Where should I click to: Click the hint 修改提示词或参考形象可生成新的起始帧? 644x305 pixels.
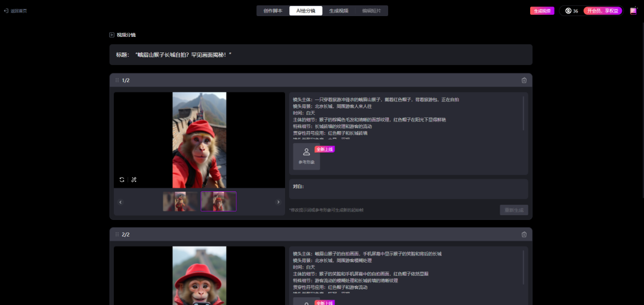click(326, 210)
